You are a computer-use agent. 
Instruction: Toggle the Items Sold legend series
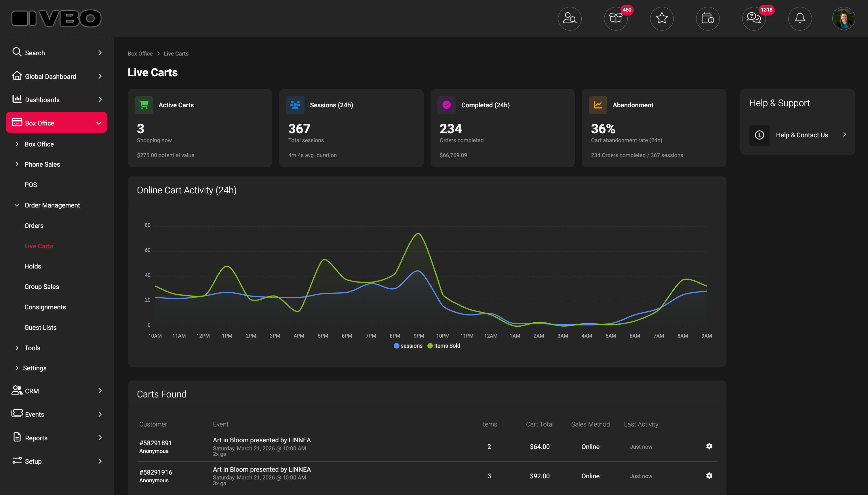coord(444,346)
